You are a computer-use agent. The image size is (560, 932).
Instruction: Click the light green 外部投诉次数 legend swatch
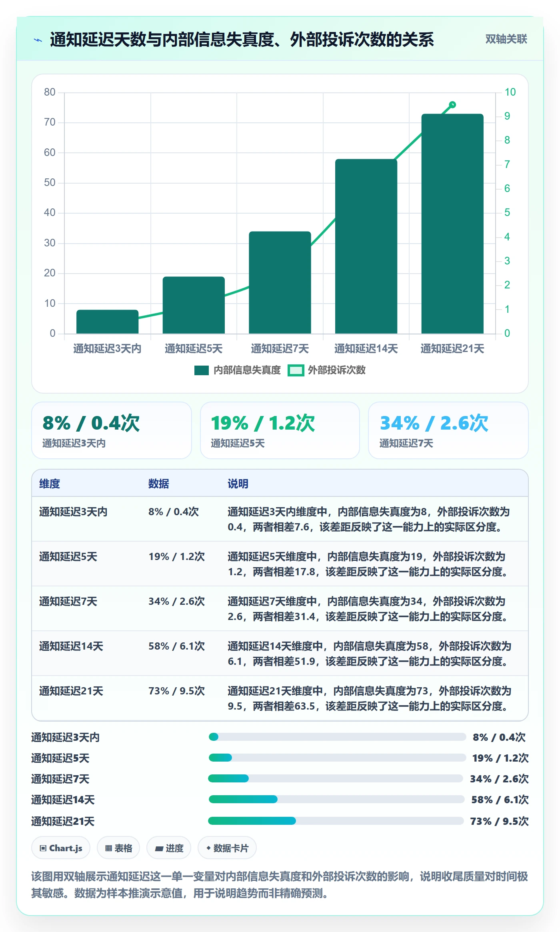pyautogui.click(x=296, y=370)
